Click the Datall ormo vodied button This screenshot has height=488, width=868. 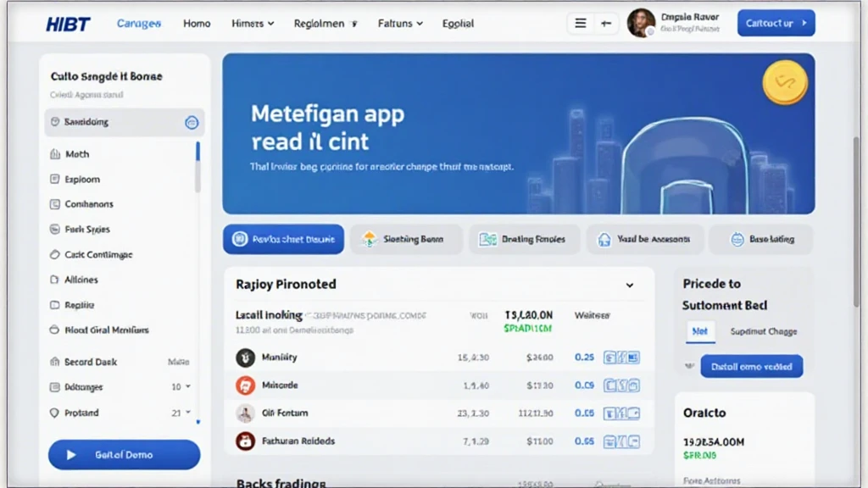[751, 367]
